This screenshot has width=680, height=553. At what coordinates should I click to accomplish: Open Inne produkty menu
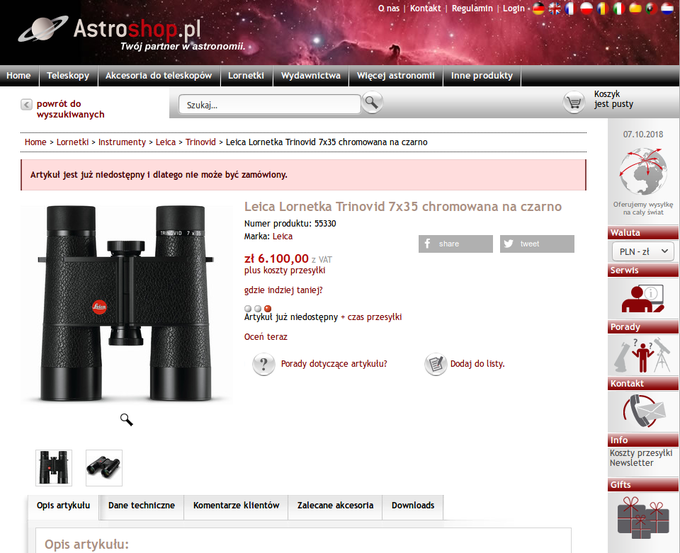tap(482, 76)
